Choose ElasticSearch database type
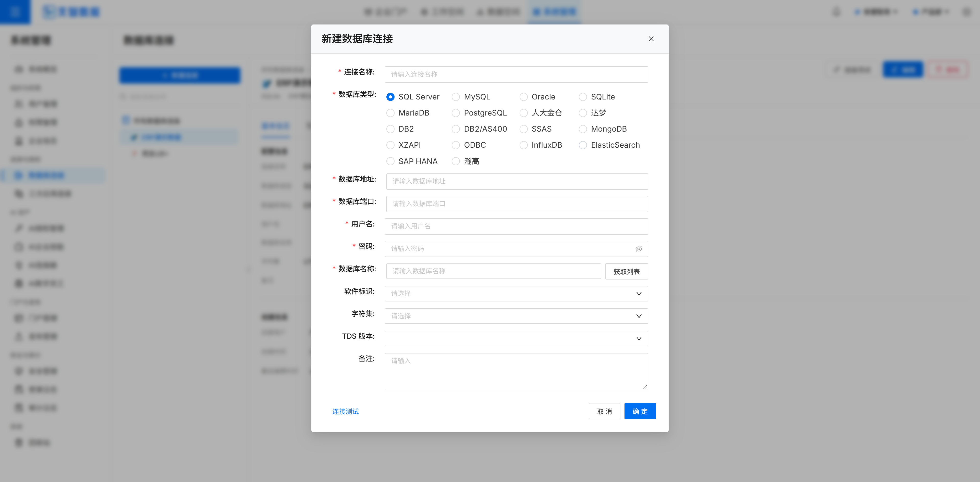Viewport: 980px width, 482px height. coord(583,145)
